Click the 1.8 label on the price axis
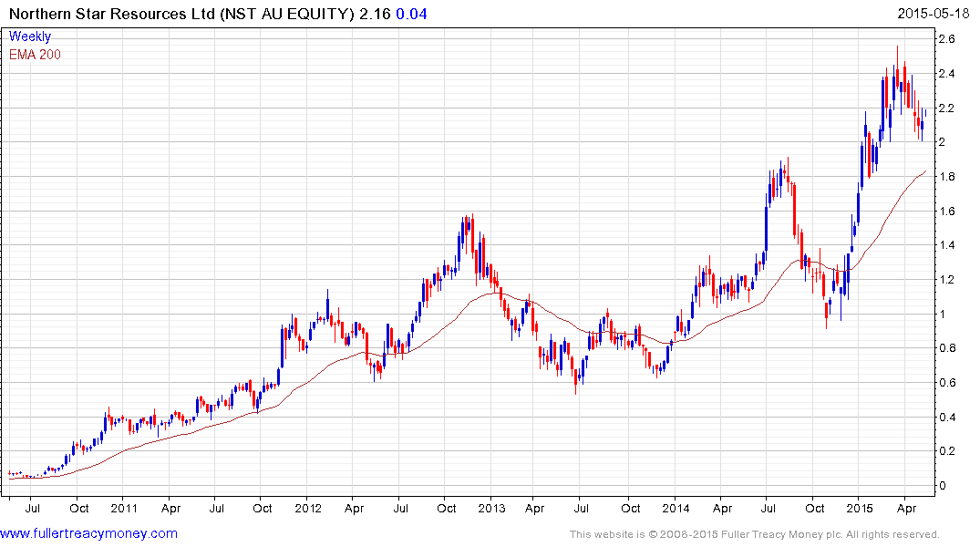This screenshot has width=980, height=547. (946, 177)
